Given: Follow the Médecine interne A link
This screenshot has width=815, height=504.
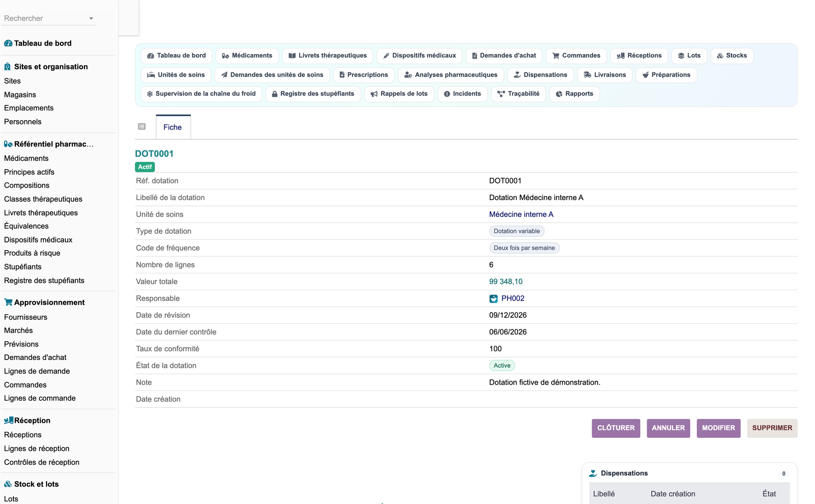Looking at the screenshot, I should 521,214.
